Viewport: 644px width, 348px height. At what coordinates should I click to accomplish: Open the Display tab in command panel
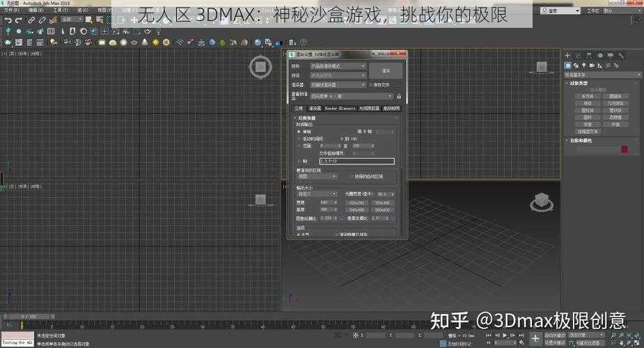[611, 56]
